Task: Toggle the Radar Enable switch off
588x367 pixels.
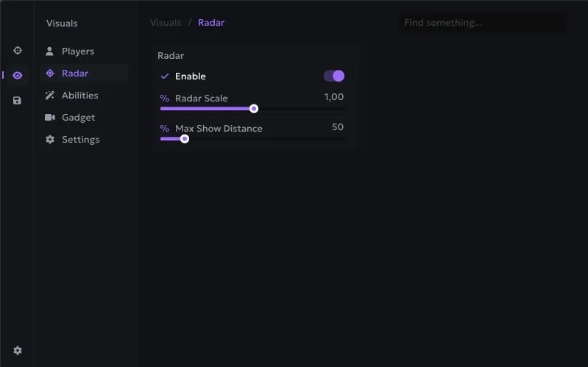Action: pos(334,76)
